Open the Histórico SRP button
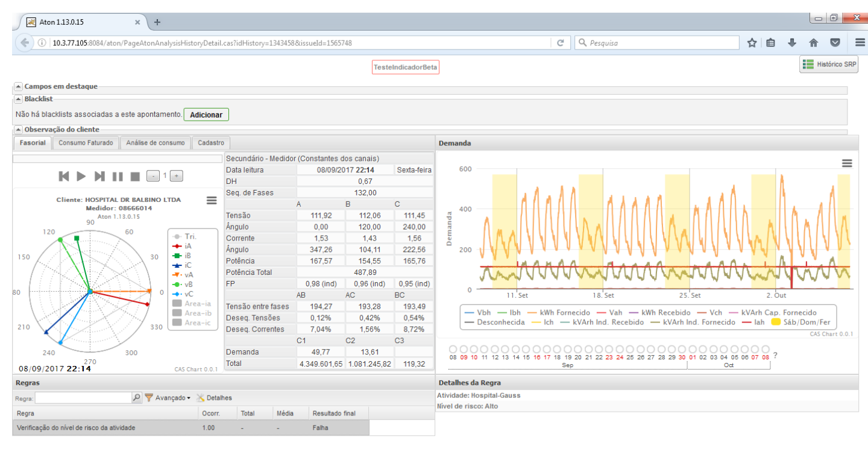This screenshot has width=868, height=460. point(829,65)
